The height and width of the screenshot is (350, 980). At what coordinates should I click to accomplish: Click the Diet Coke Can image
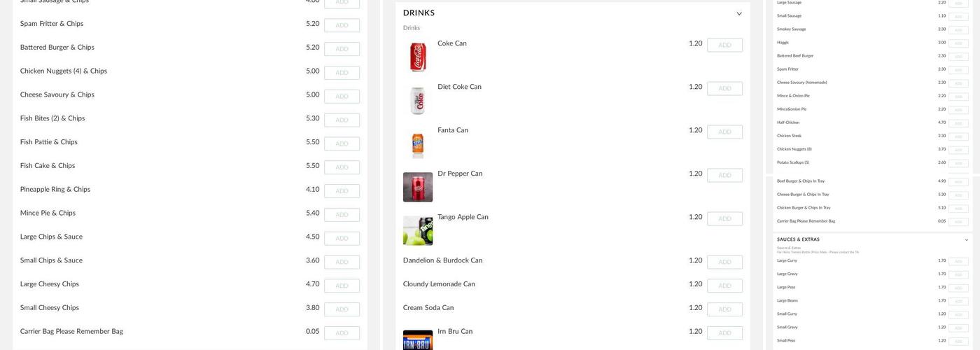point(418,101)
